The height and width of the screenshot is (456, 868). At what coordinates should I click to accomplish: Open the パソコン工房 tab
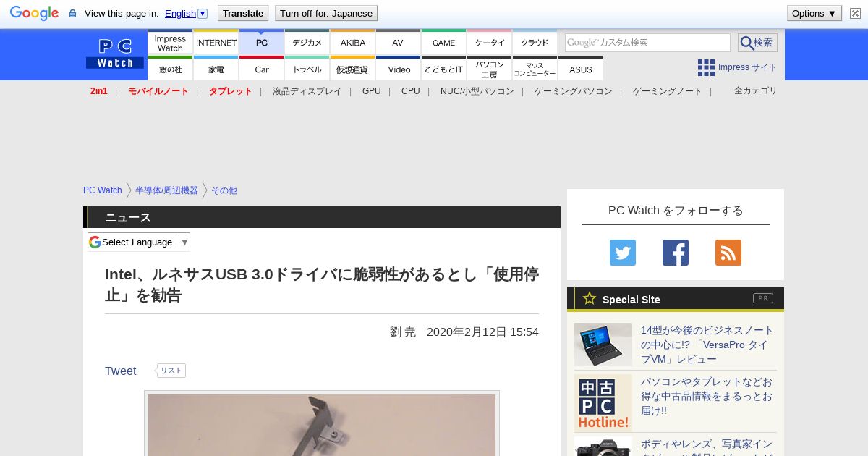coord(489,69)
